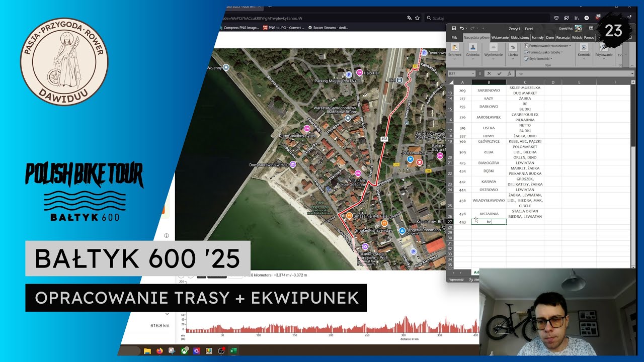
Task: Select column B header in Excel
Action: [489, 82]
